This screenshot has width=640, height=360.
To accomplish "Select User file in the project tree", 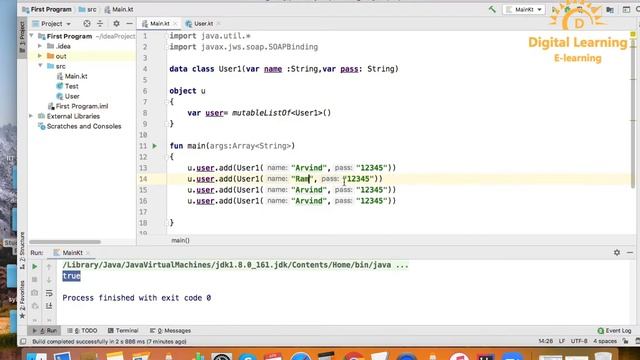I will pos(68,96).
